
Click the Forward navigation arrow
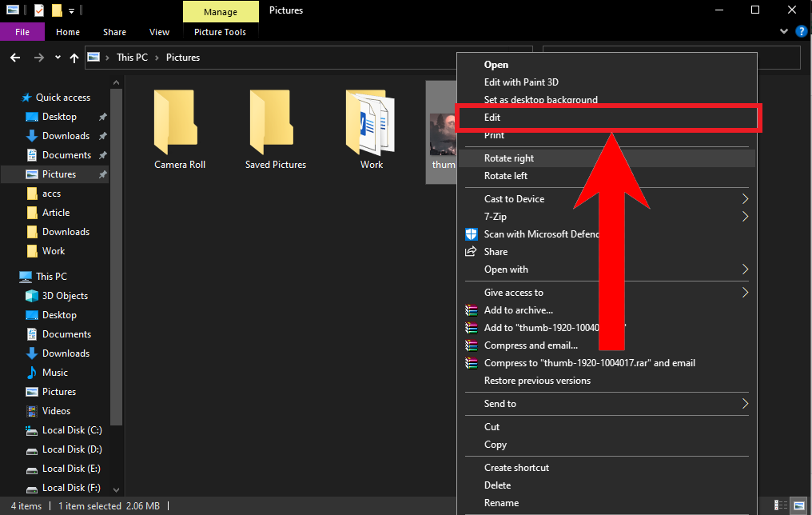pos(39,58)
